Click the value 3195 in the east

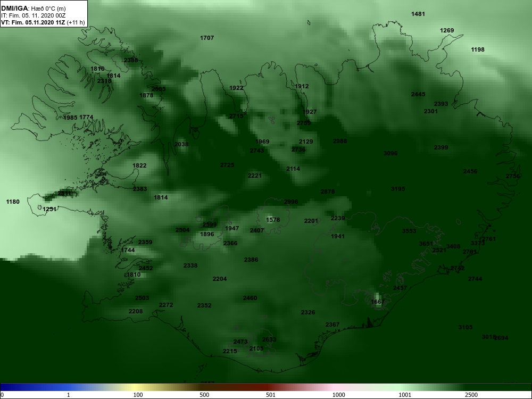click(398, 189)
